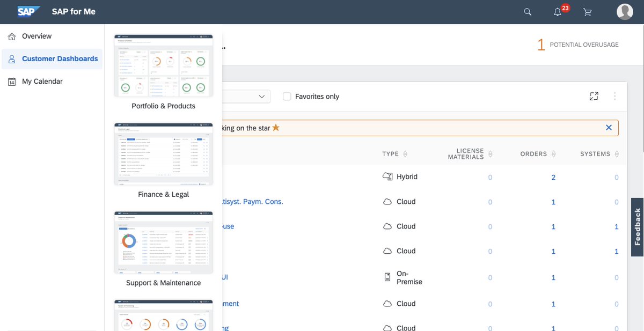This screenshot has width=644, height=331.
Task: Open My Calendar in side navigation
Action: coord(42,82)
